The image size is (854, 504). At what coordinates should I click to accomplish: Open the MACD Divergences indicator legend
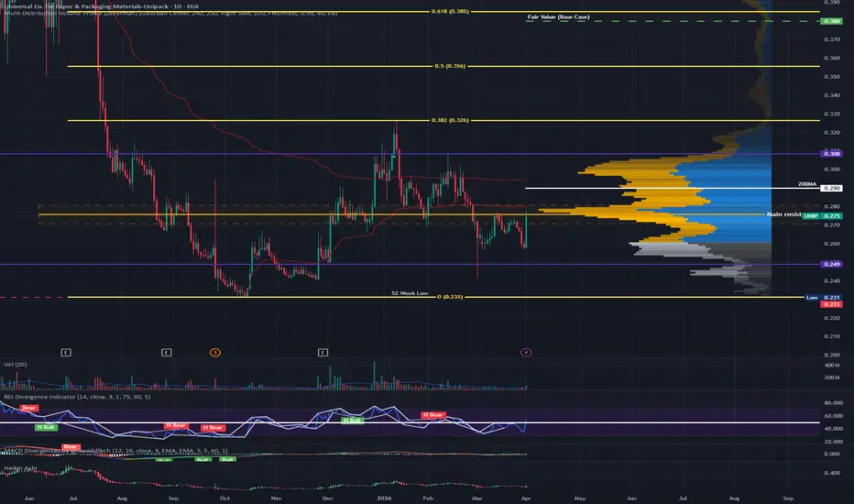pos(115,451)
